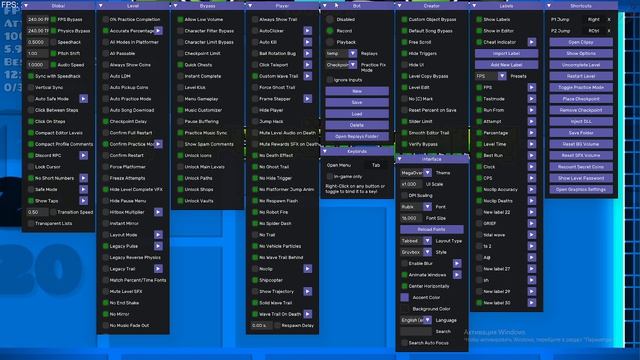Select the Record radio option
Screen dimensions: 640x360
[330, 31]
